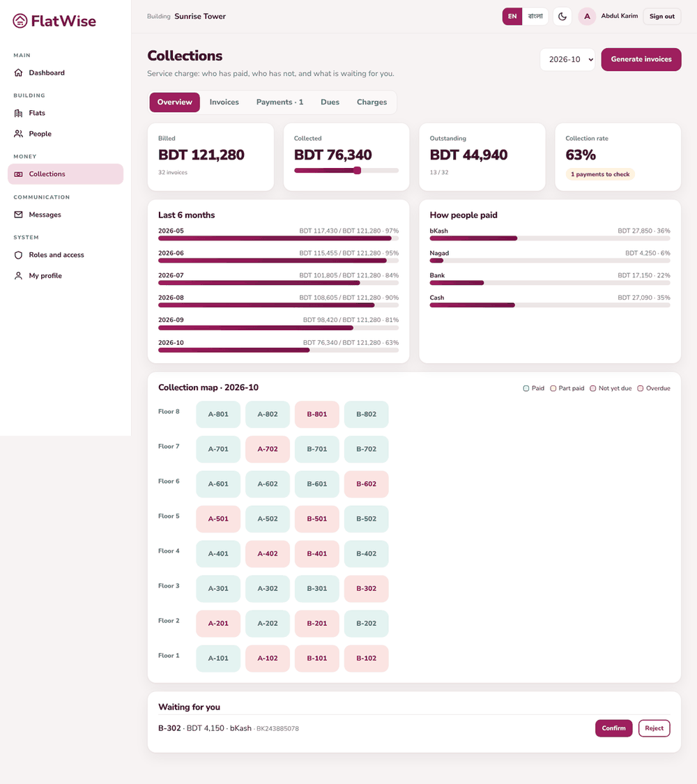This screenshot has width=697, height=784.
Task: Click the 'BDT 44,940' outstanding value
Action: coord(468,155)
